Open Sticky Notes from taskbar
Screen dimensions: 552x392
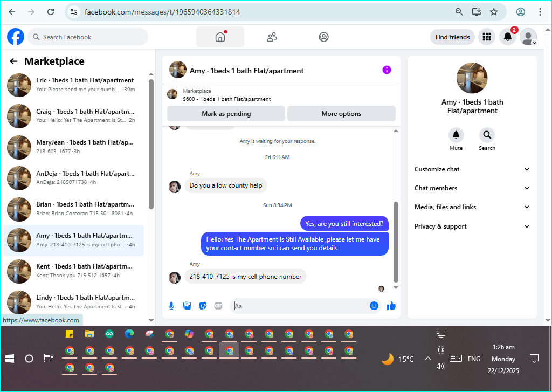[70, 334]
